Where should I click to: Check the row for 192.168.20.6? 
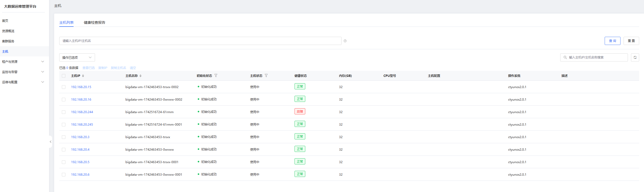[x=64, y=175]
